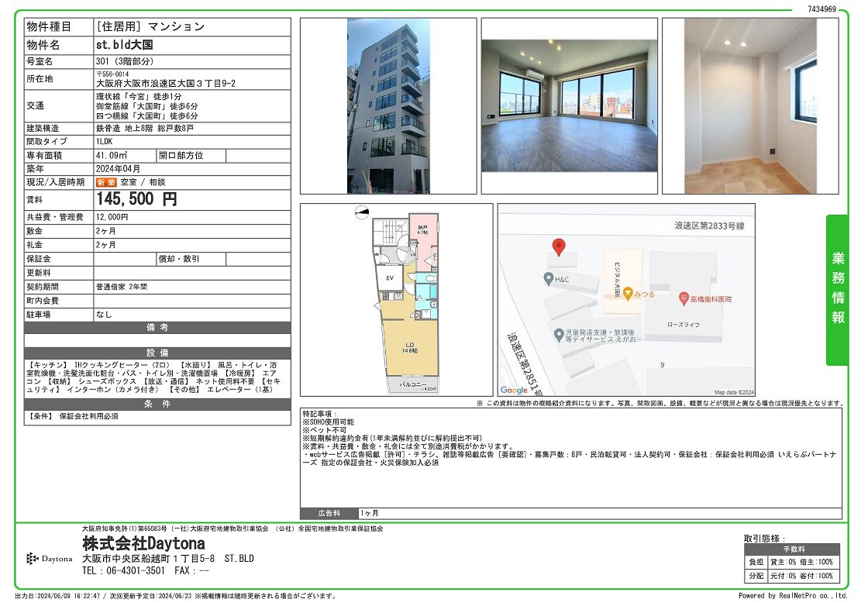Click the orange 新築 badge

coord(105,182)
